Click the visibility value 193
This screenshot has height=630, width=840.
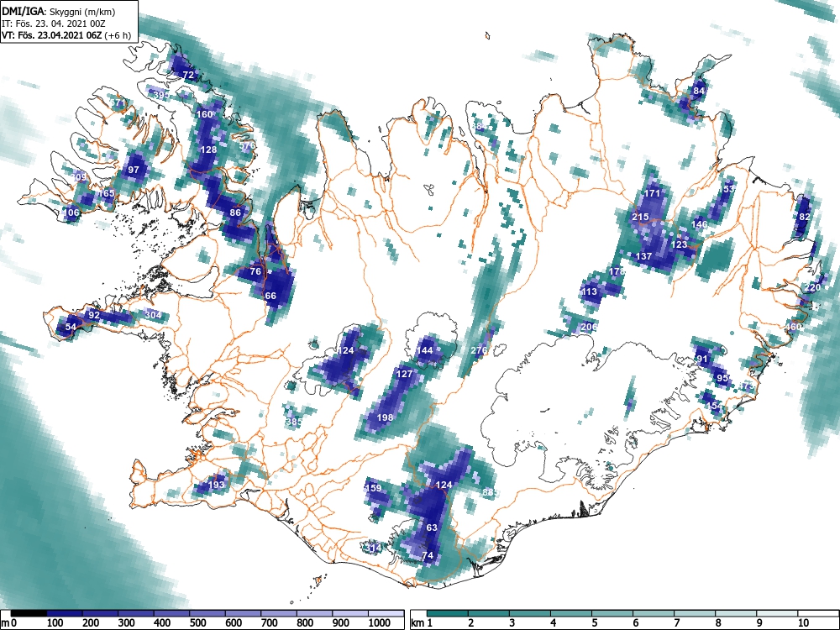[x=216, y=485]
